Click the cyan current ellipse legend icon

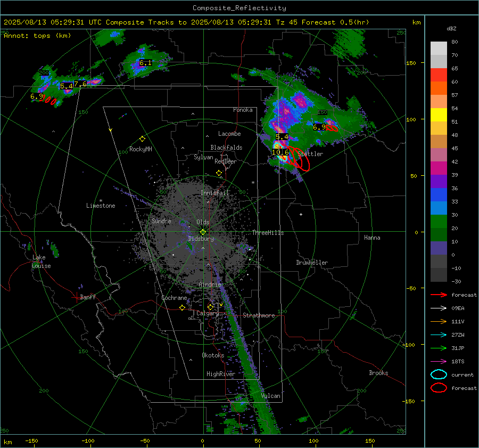(x=439, y=374)
